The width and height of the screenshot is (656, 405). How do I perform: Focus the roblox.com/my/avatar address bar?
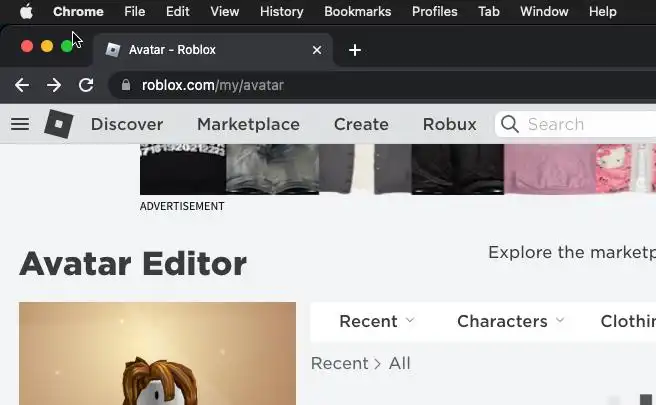383,85
